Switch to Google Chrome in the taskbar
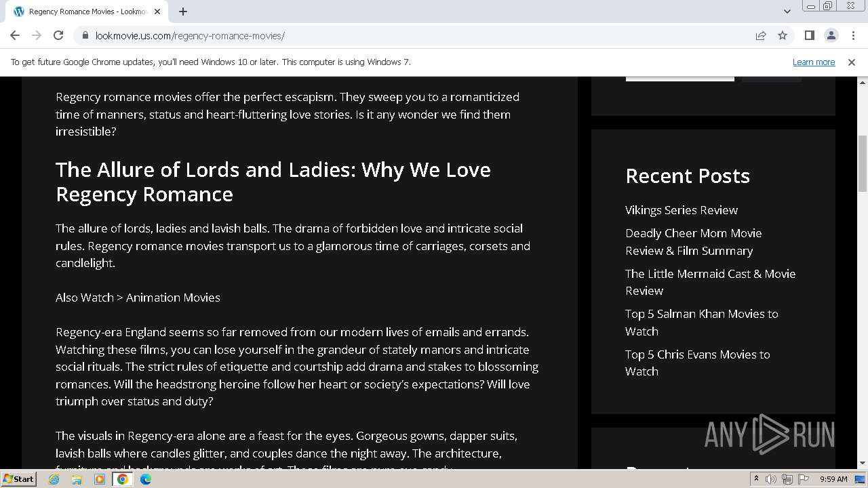Image resolution: width=868 pixels, height=488 pixels. click(x=123, y=479)
